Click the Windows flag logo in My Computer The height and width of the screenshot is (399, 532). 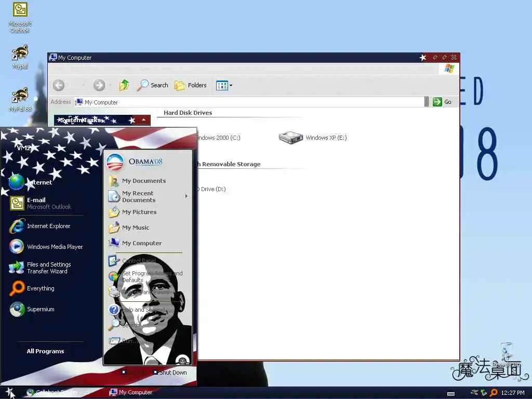tap(449, 68)
